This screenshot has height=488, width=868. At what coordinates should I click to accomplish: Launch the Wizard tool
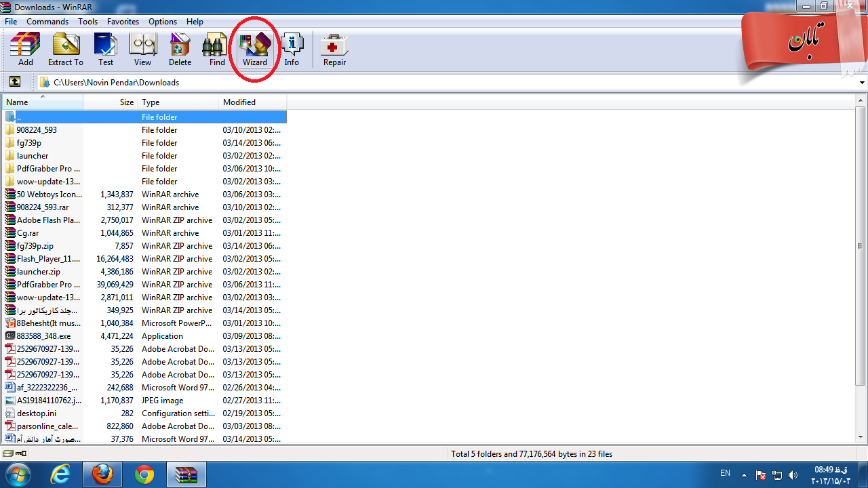click(x=255, y=49)
